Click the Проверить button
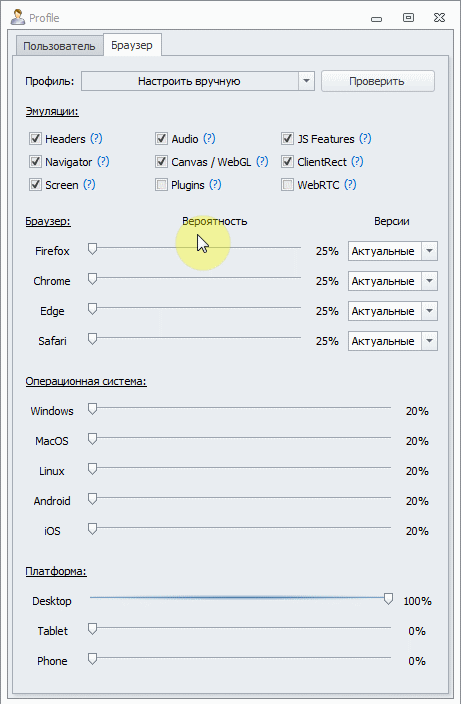The height and width of the screenshot is (704, 461). click(378, 81)
